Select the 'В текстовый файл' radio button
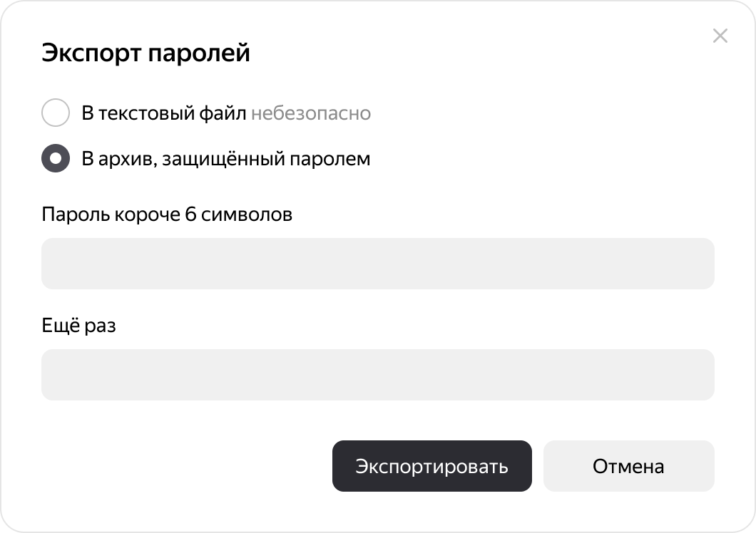Image resolution: width=756 pixels, height=533 pixels. pos(56,113)
